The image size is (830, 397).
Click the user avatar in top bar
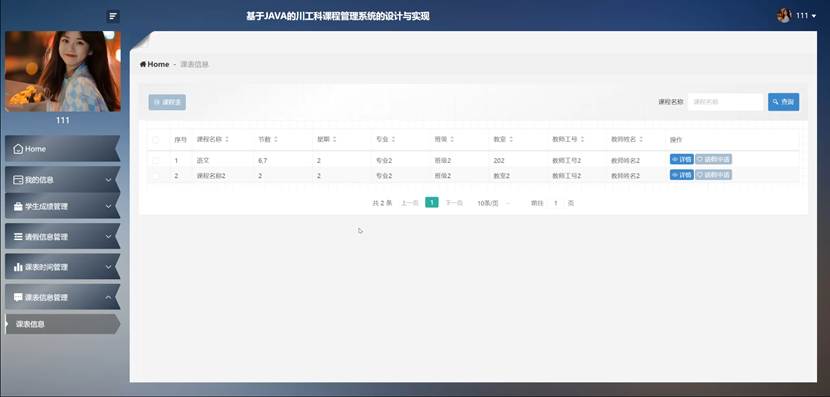pyautogui.click(x=784, y=16)
